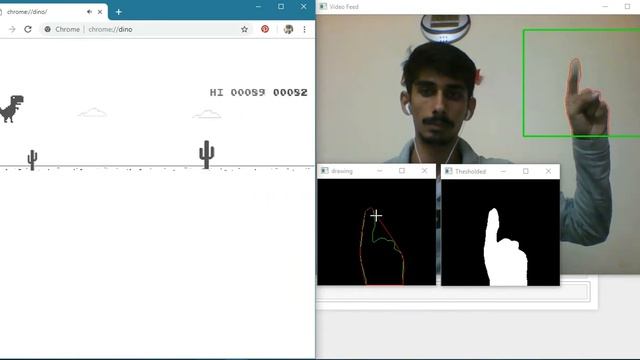Minimize the Video Feed window

pos(605,7)
